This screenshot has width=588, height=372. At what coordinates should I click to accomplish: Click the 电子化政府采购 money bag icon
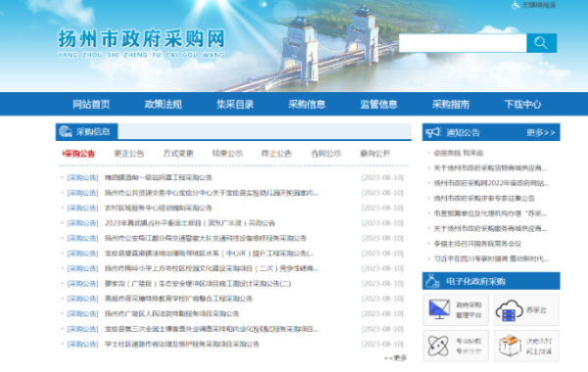point(432,281)
